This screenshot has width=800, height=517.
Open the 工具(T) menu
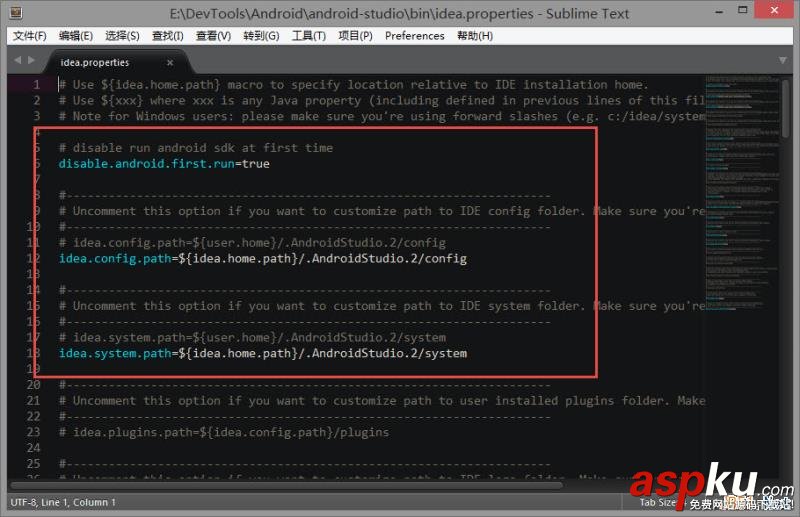click(309, 36)
